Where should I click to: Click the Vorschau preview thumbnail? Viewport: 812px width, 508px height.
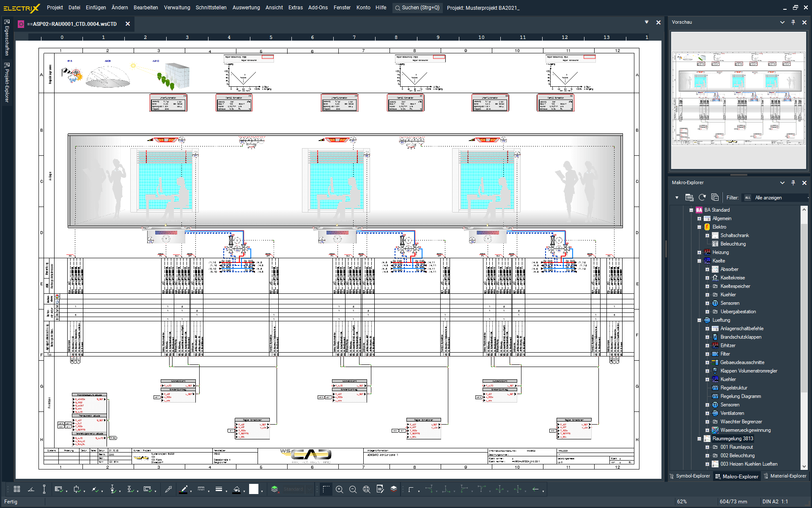tap(738, 101)
